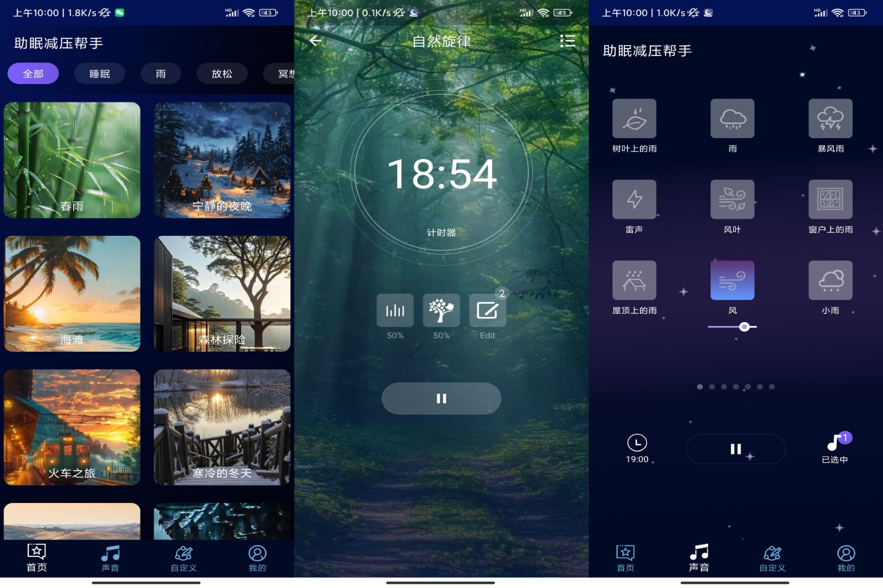Pause the currently playing sound in player bar
The image size is (883, 588).
pyautogui.click(x=735, y=448)
